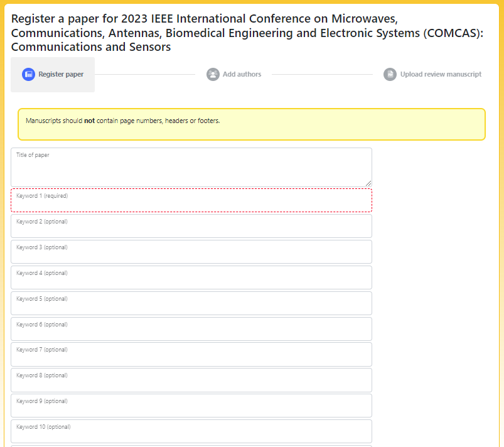Screen dimensions: 504x447
Task: Click the Upload review manuscript step icon
Action: click(x=390, y=74)
